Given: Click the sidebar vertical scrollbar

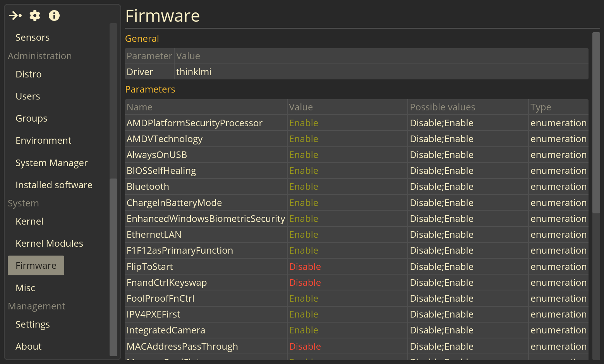Looking at the screenshot, I should [x=113, y=267].
